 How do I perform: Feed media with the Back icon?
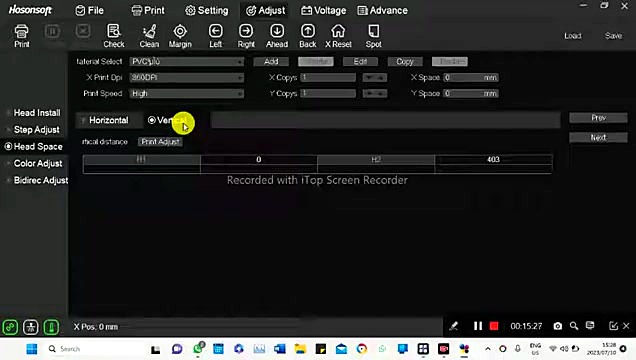308,36
